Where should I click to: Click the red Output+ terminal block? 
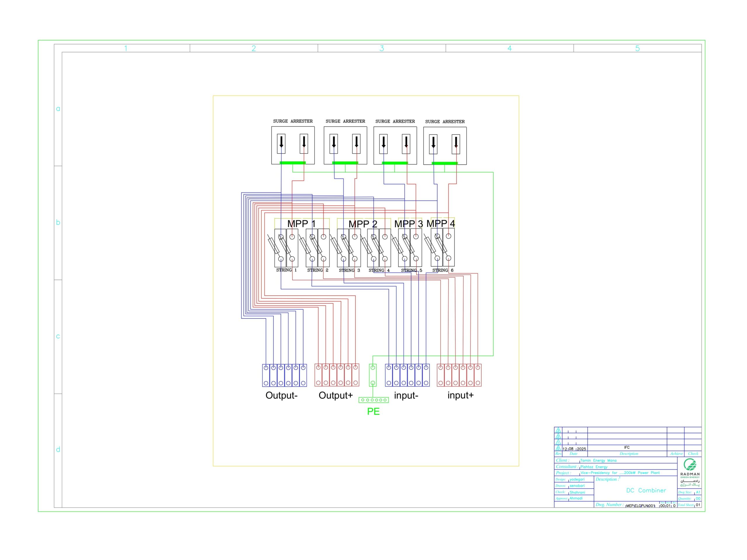[337, 375]
